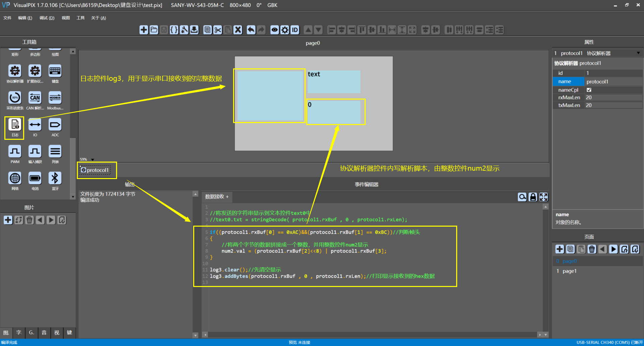
Task: Click the import icon in 图片 panel
Action: pyautogui.click(x=62, y=220)
